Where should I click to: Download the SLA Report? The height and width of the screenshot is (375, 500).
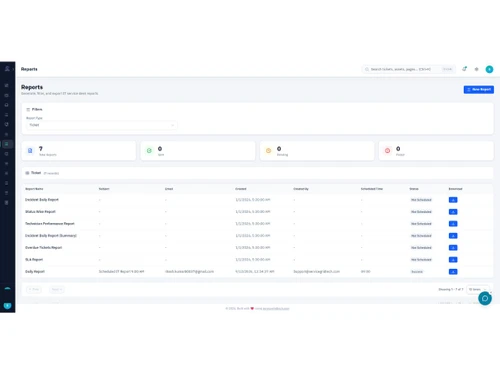point(453,260)
